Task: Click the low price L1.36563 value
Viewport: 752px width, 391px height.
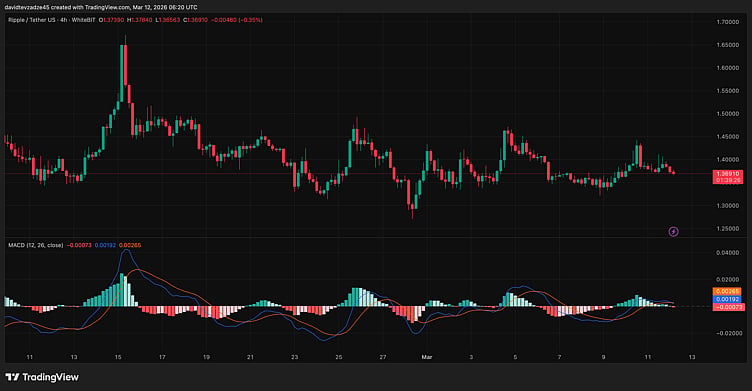Action: coord(168,20)
